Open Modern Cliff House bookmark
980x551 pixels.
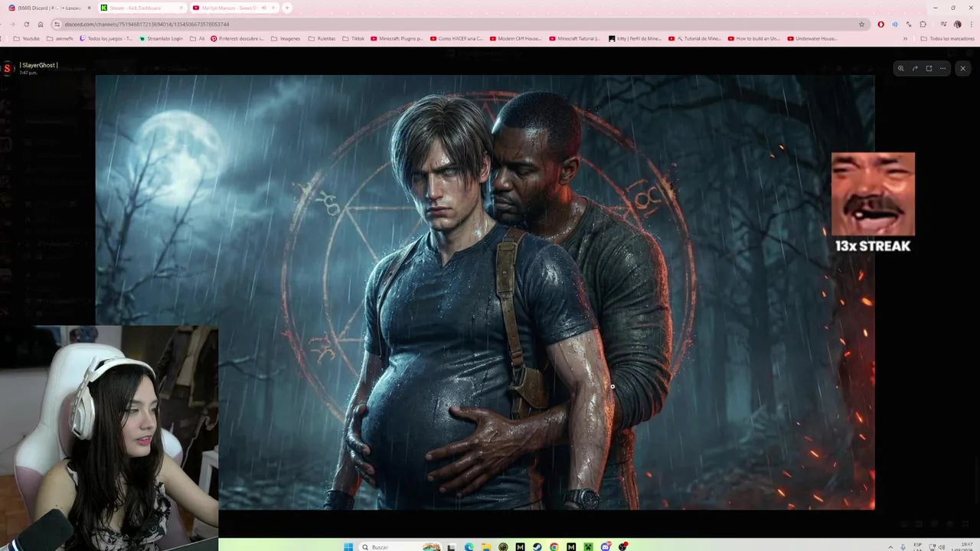pos(516,38)
